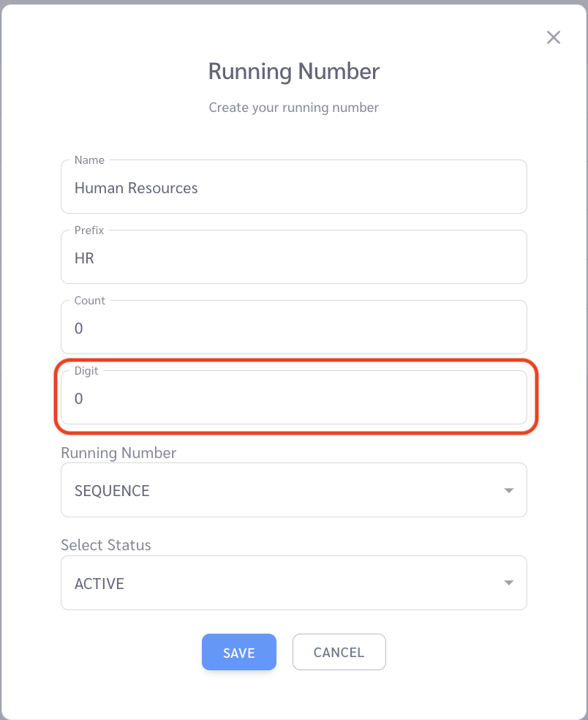Save the running number

point(239,652)
